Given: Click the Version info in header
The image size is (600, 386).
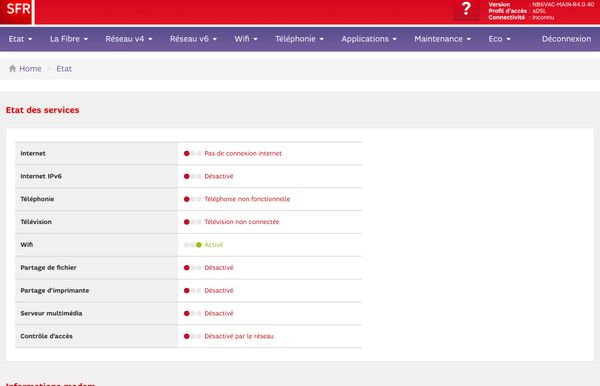Looking at the screenshot, I should 541,5.
